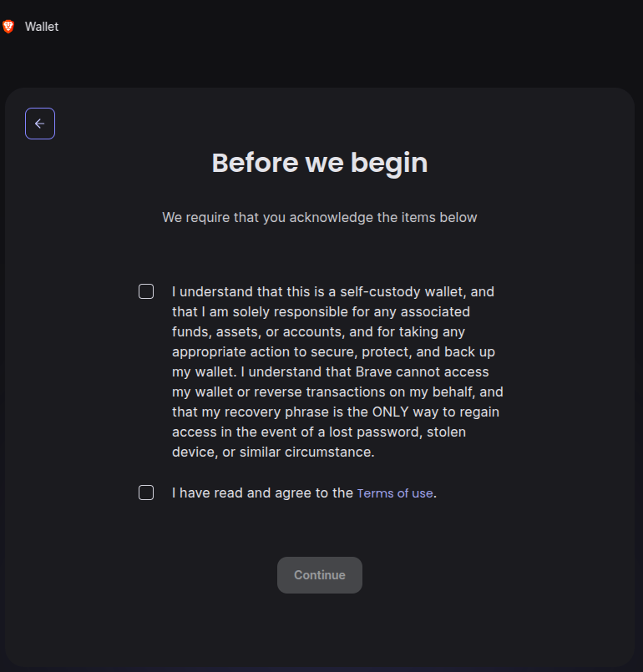643x672 pixels.
Task: Click the 'device, or similar circumstance' line
Action: (x=273, y=452)
